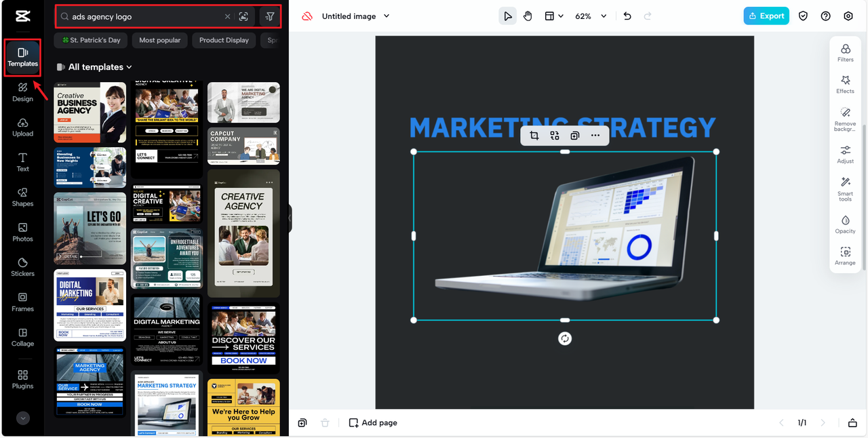Click the Replace icon in the floating toolbar
The image size is (868, 438).
[555, 136]
